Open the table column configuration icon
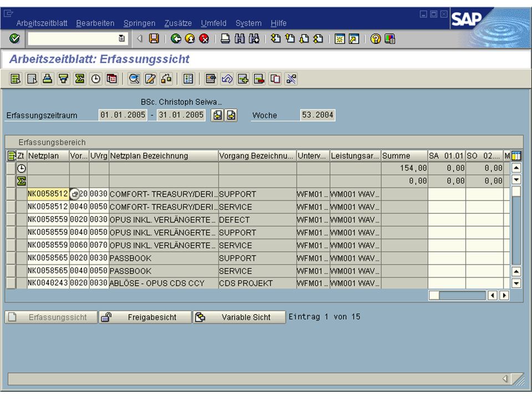 point(516,156)
